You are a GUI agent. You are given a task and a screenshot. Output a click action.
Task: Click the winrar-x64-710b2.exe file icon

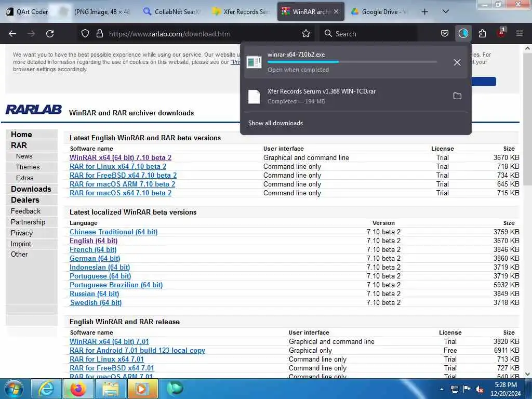pyautogui.click(x=254, y=62)
